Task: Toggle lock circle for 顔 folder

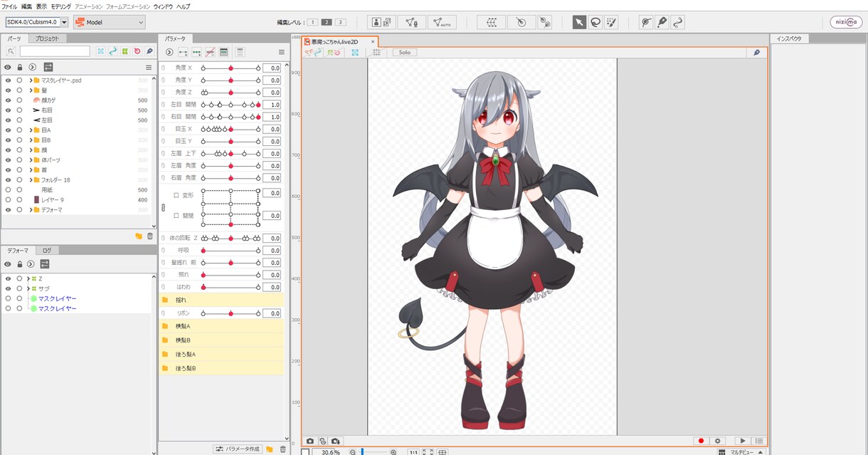Action: [19, 150]
